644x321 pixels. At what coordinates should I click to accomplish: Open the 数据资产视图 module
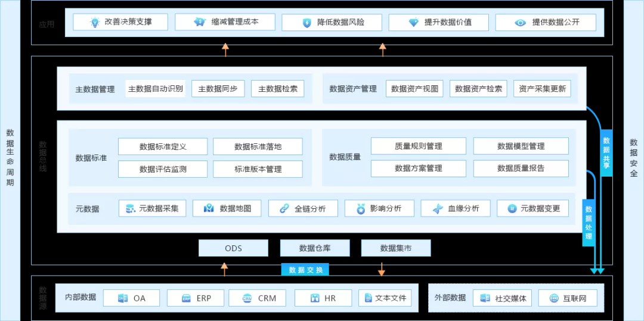415,89
